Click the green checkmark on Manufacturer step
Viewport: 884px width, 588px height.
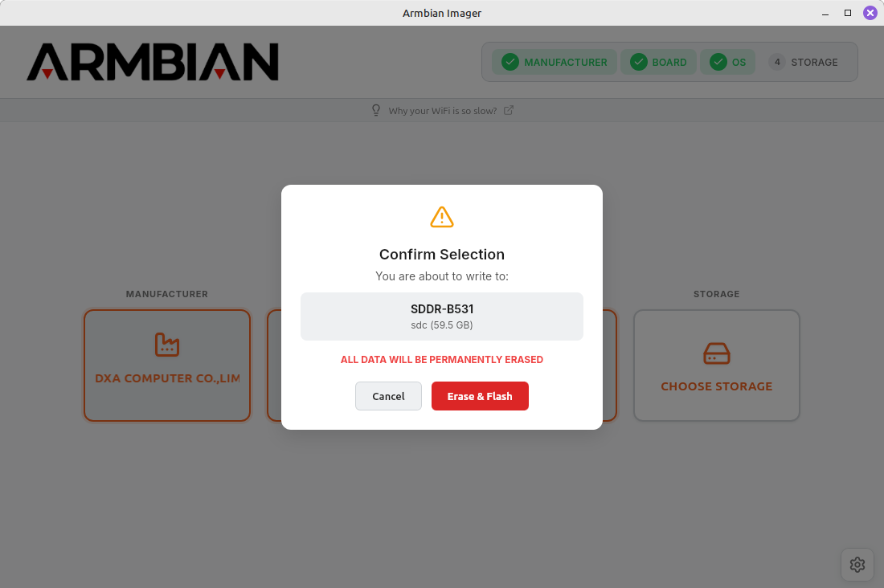[x=510, y=62]
